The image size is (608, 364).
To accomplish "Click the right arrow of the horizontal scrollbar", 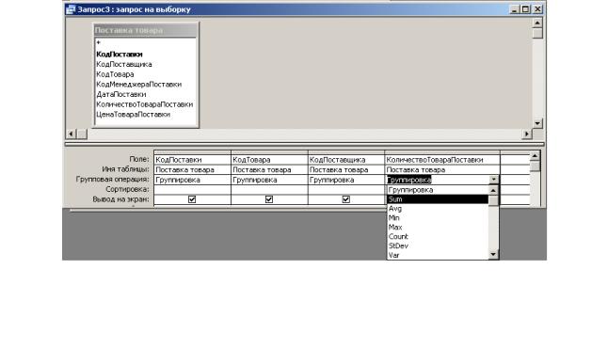I will (x=526, y=135).
